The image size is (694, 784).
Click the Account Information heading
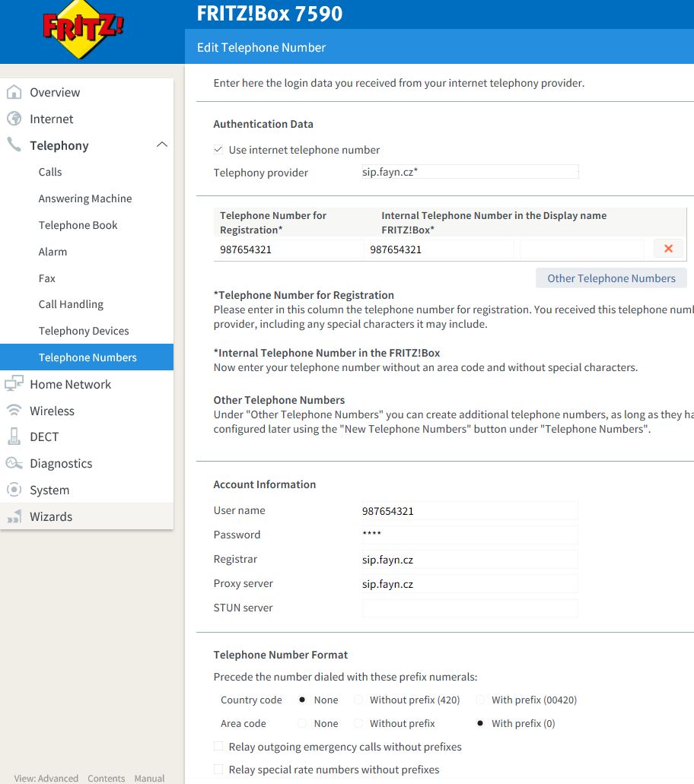(x=265, y=484)
